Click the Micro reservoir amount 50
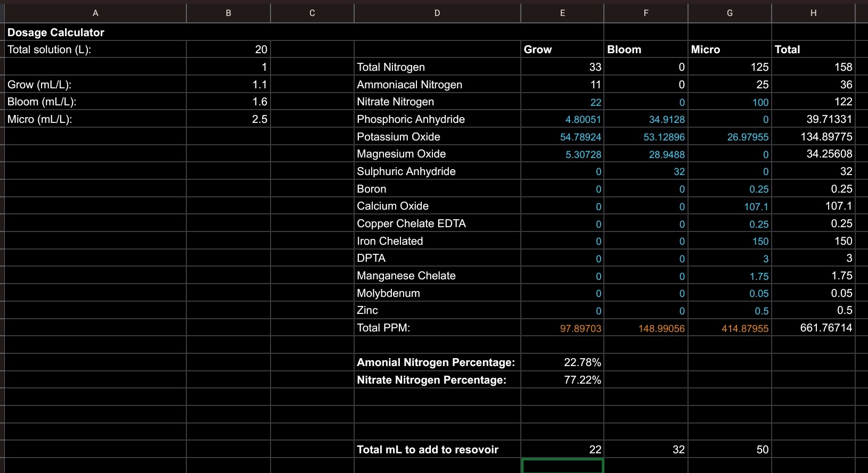Screen dimensions: 868x473 pyautogui.click(x=730, y=450)
